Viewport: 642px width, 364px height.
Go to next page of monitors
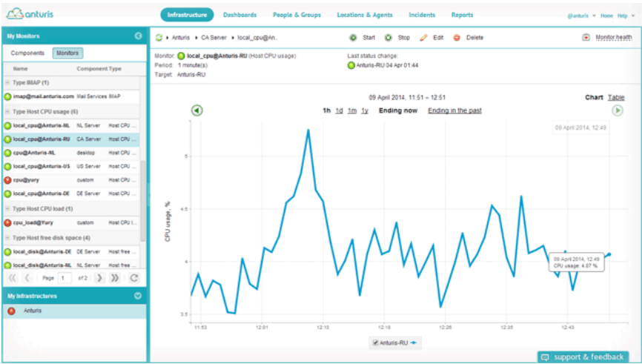(x=99, y=278)
